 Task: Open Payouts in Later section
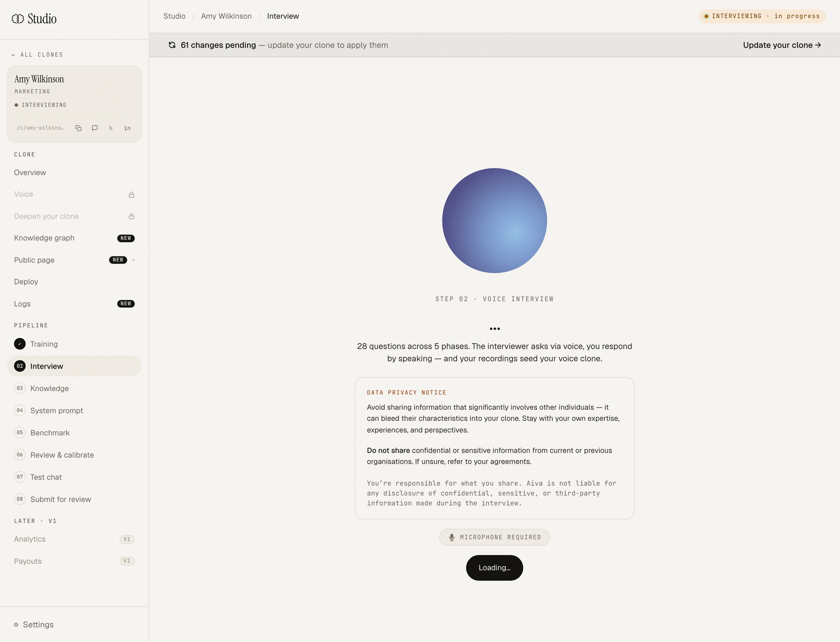(74, 561)
